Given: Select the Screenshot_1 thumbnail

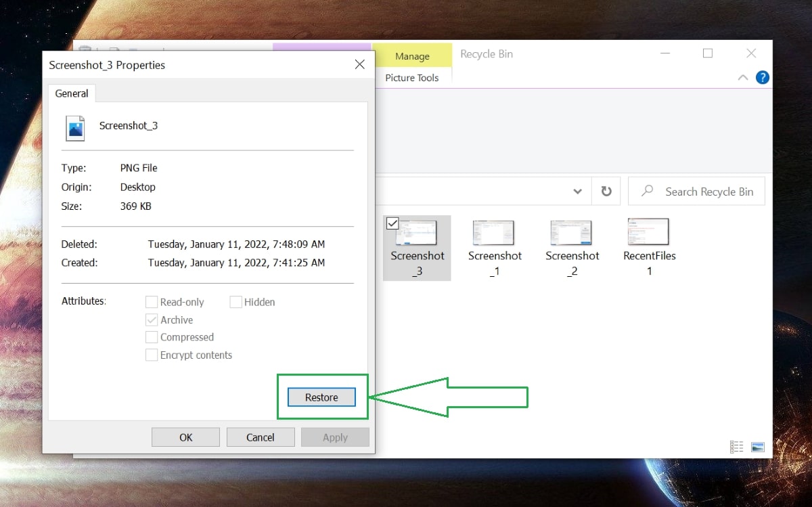Looking at the screenshot, I should tap(494, 232).
